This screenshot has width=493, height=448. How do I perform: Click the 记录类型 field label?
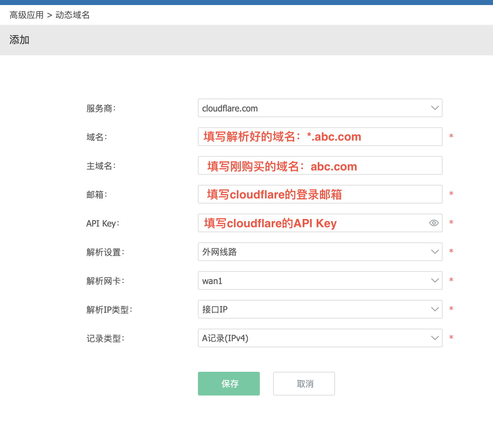click(105, 338)
